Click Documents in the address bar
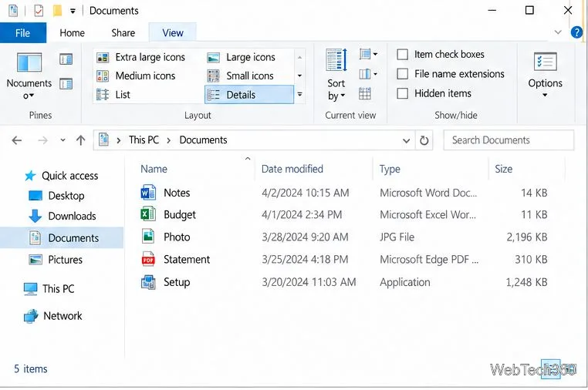This screenshot has width=588, height=390. pyautogui.click(x=203, y=140)
